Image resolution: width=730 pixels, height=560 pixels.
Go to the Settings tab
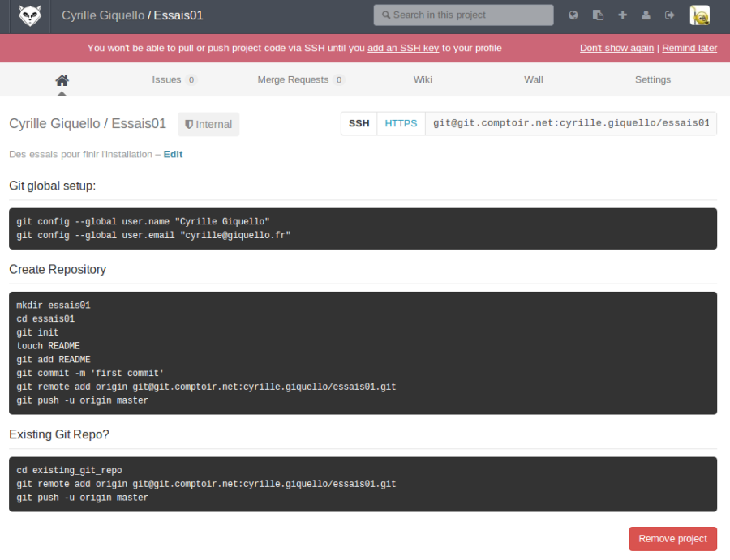coord(653,79)
